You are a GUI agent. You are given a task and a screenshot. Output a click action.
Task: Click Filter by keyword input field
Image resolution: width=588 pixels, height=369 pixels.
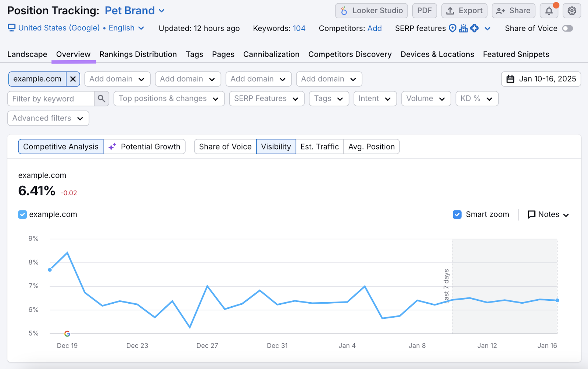51,99
